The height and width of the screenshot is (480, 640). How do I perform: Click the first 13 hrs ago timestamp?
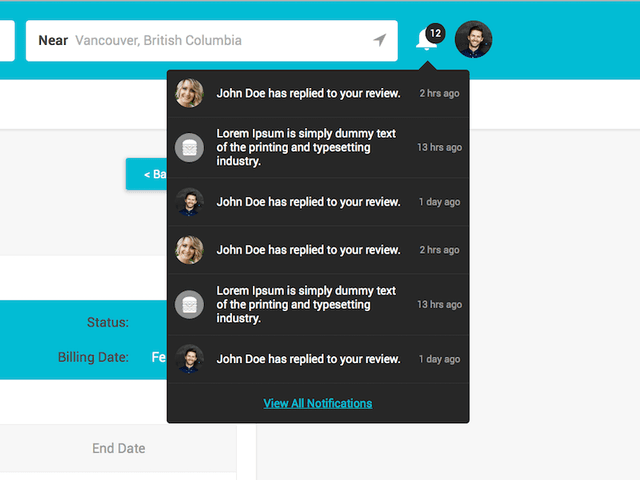(x=439, y=148)
